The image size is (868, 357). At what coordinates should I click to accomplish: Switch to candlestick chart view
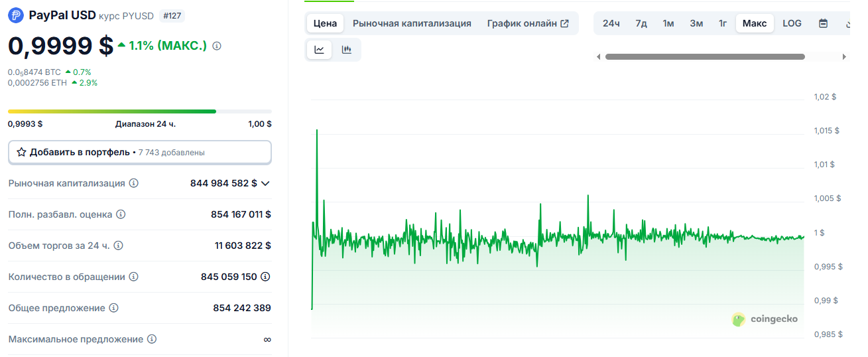(x=347, y=50)
